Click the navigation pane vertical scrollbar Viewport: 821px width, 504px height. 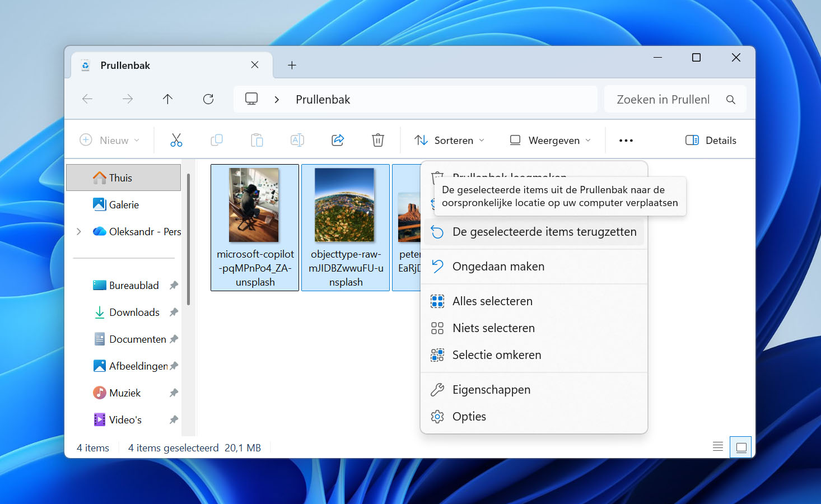(x=188, y=239)
